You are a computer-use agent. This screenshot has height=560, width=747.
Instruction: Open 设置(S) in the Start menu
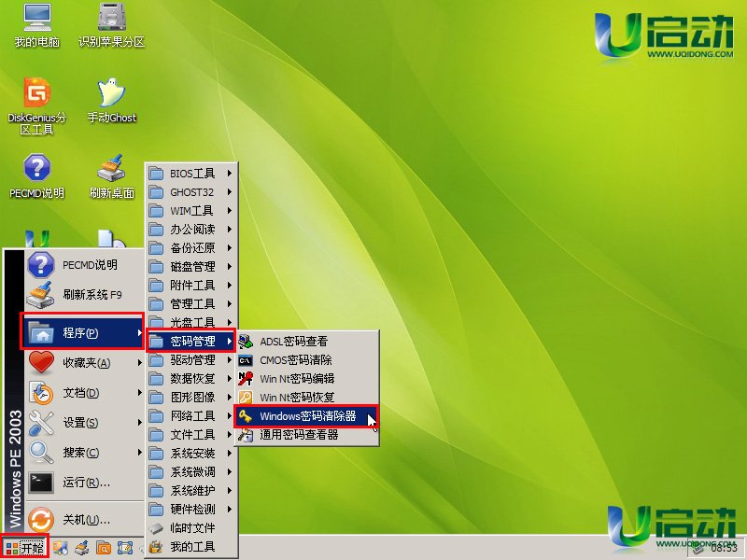(x=84, y=423)
